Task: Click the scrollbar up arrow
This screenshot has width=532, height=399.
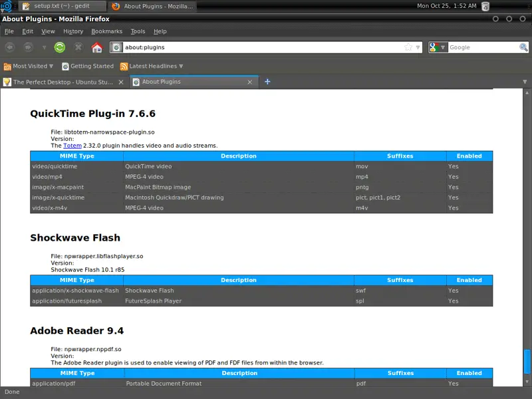Action: coord(527,92)
